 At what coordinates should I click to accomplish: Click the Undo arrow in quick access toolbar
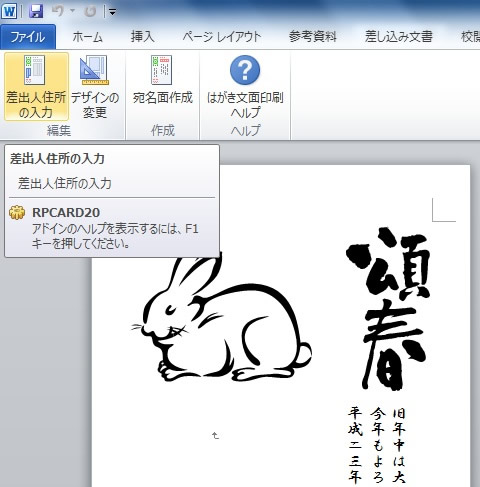[x=57, y=11]
